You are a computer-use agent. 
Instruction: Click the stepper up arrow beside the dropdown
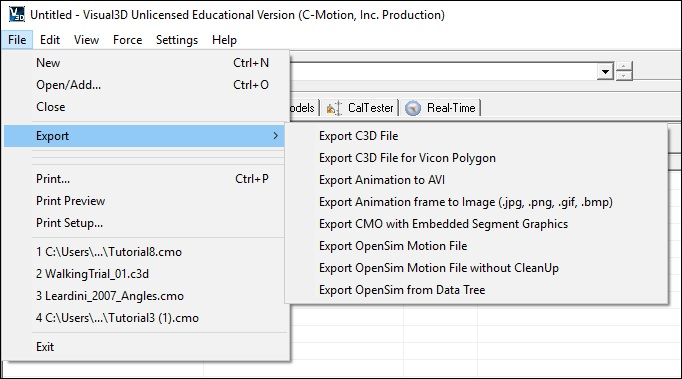(624, 67)
